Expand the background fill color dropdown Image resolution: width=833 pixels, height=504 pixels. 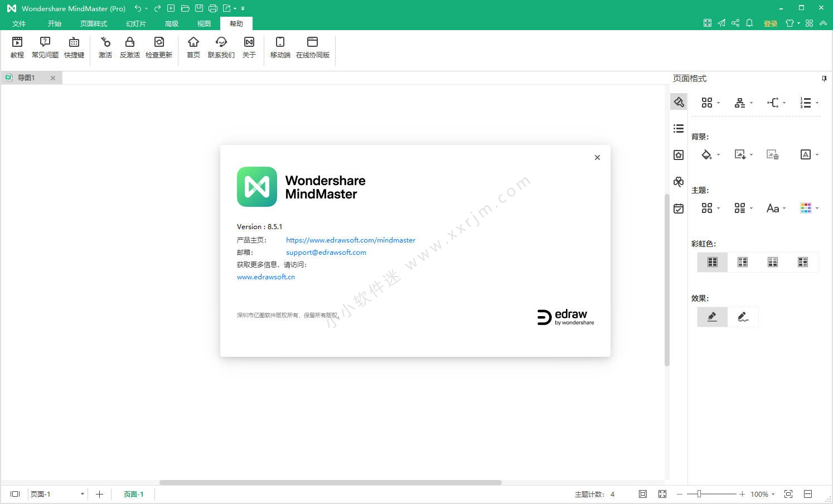pos(710,155)
